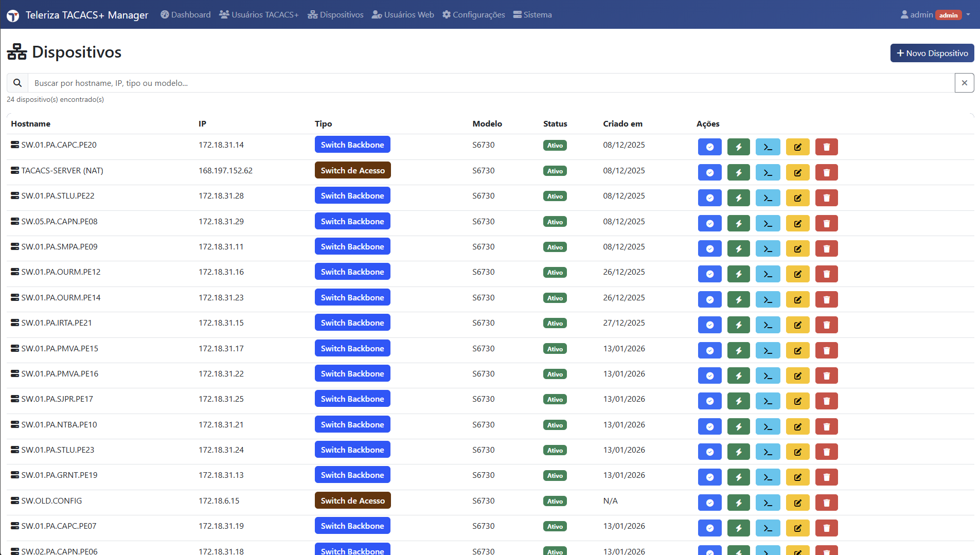The image size is (980, 555).
Task: Click blue check-circle icon for SW.01.PA.SMPA.PE09
Action: pyautogui.click(x=709, y=249)
